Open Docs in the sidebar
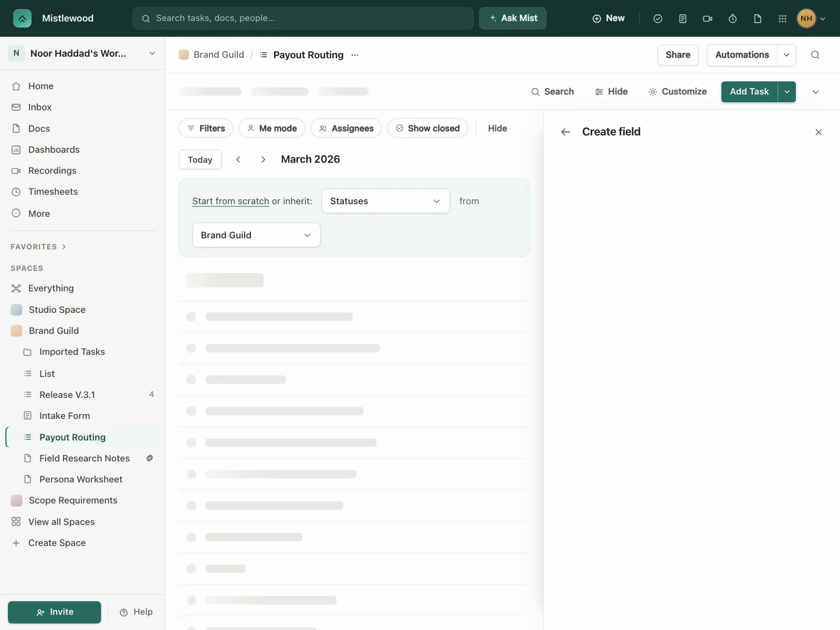The height and width of the screenshot is (630, 840). click(82, 129)
